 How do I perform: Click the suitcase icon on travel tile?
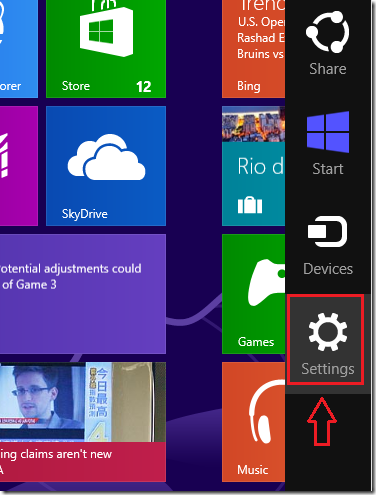click(x=250, y=205)
